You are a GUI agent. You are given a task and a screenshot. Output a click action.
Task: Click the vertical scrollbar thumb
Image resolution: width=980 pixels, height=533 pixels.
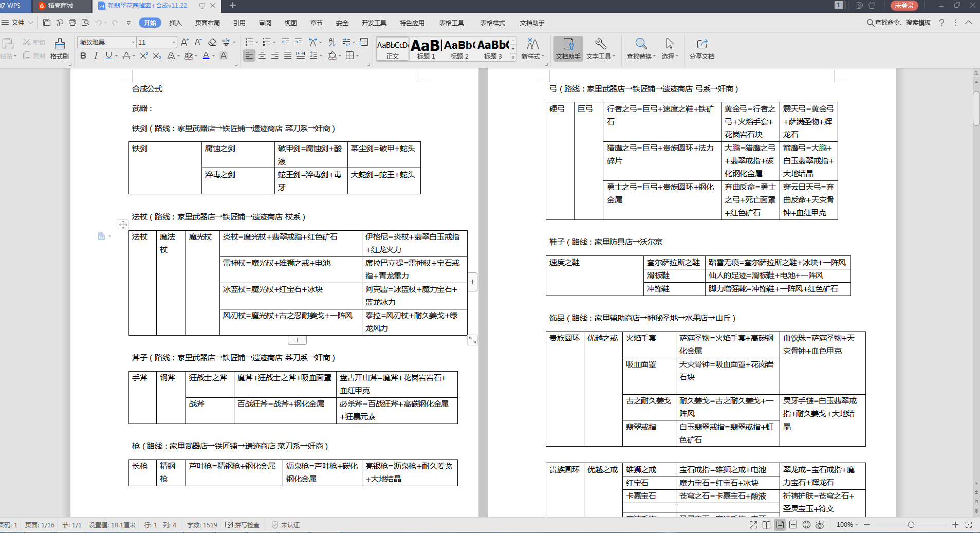pos(976,108)
